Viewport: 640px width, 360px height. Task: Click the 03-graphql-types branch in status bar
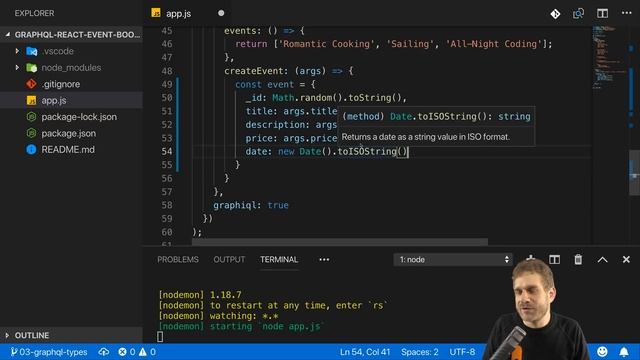point(49,352)
